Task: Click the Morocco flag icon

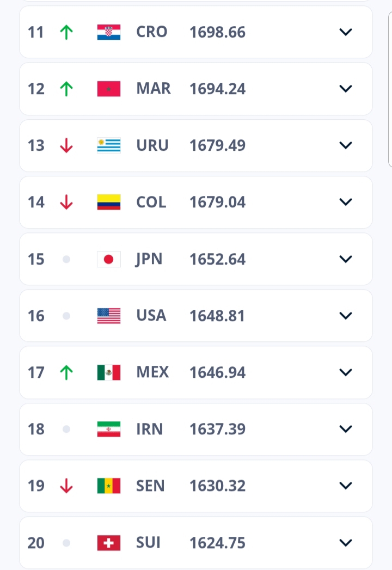Action: (109, 89)
